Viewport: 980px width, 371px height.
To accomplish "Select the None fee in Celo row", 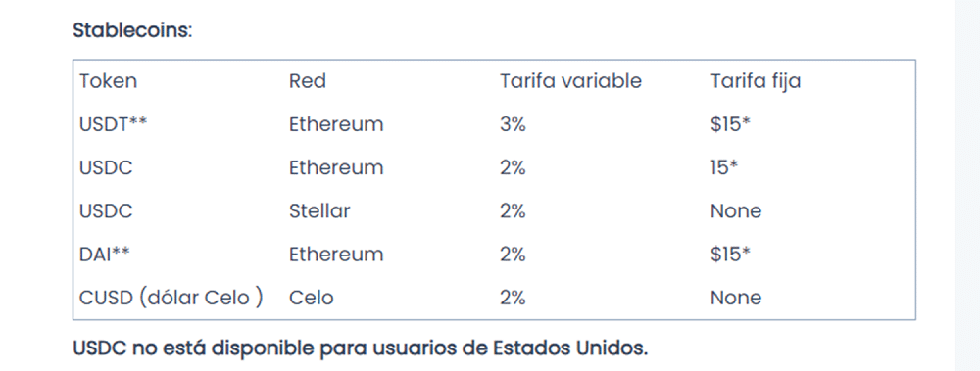I will (x=736, y=298).
